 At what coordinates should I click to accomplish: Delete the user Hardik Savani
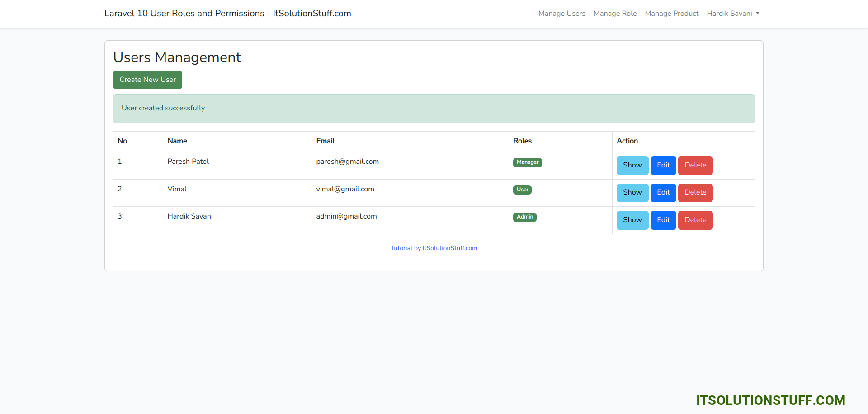coord(695,220)
